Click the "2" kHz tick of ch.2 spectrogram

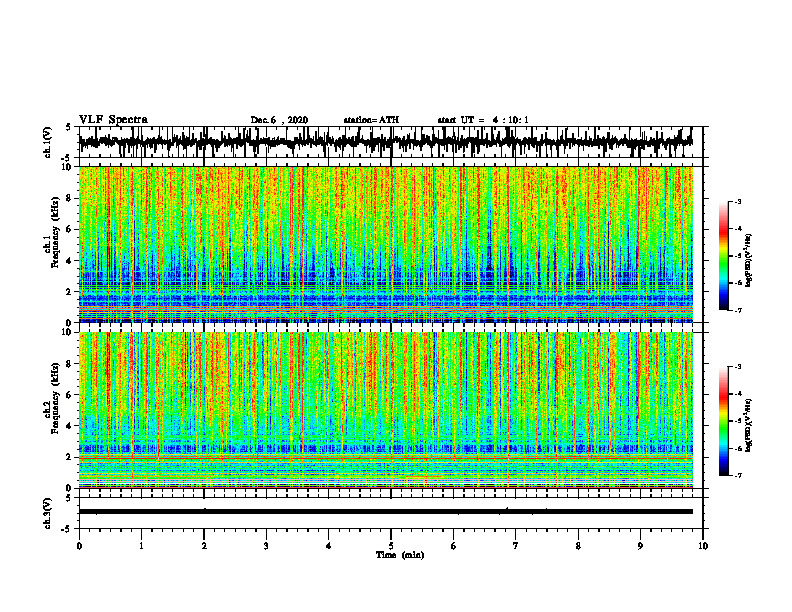[x=70, y=457]
